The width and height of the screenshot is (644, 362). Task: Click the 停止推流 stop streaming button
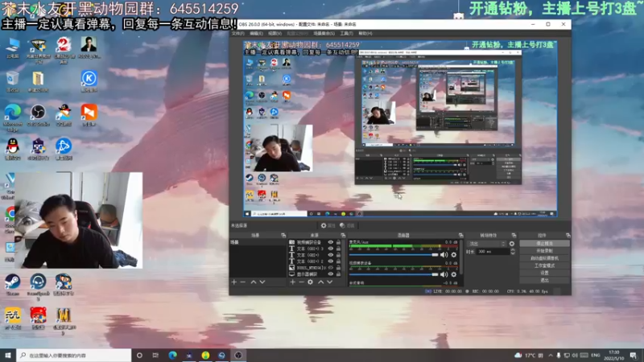tap(545, 244)
